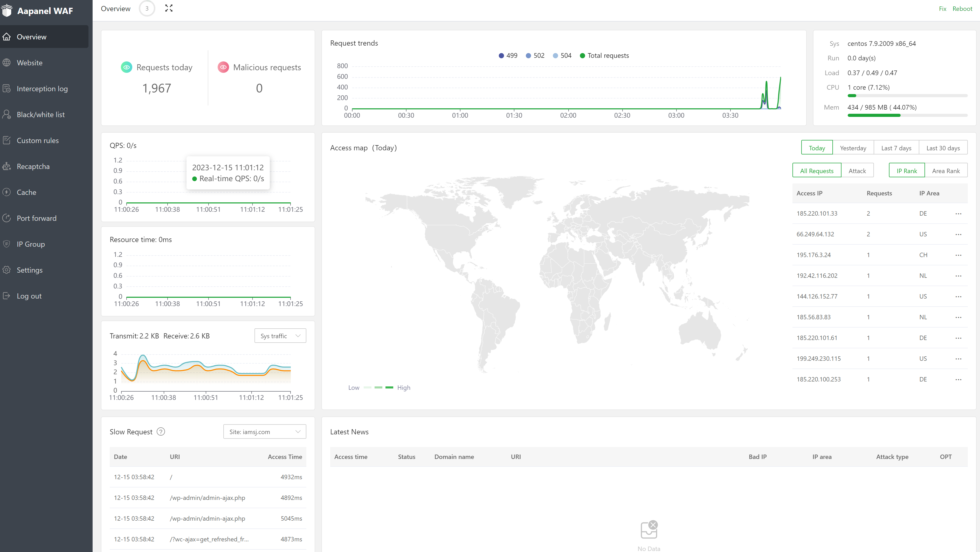This screenshot has height=552, width=980.
Task: Click the Slow Request help icon
Action: (x=161, y=432)
